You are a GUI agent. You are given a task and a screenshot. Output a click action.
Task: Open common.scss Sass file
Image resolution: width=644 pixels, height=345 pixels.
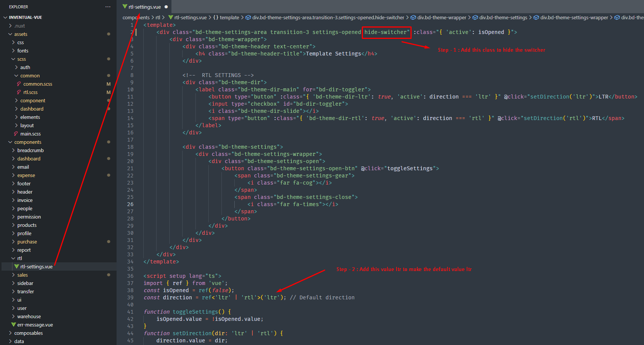coord(38,84)
